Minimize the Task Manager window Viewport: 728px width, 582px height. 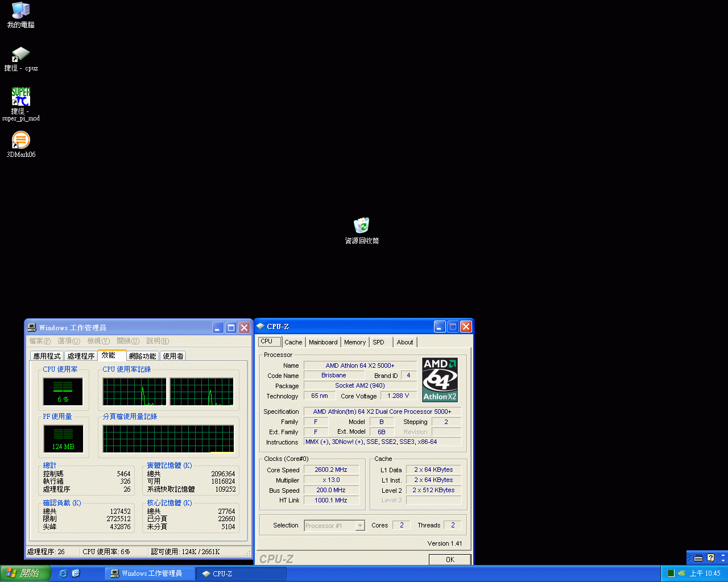(218, 327)
